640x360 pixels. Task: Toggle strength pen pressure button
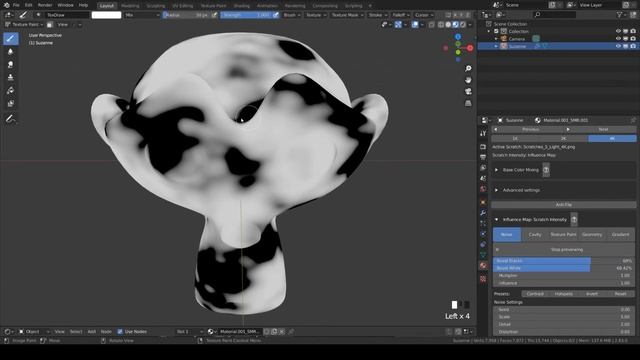coord(276,15)
